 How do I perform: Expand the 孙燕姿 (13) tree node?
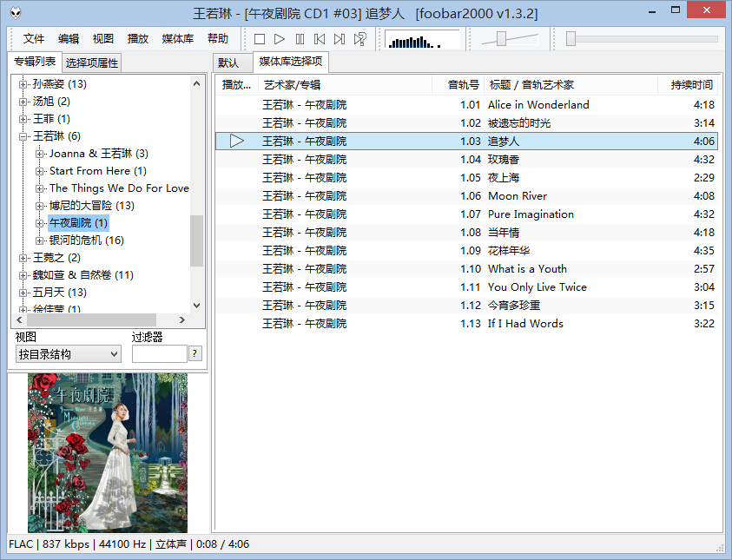[23, 84]
